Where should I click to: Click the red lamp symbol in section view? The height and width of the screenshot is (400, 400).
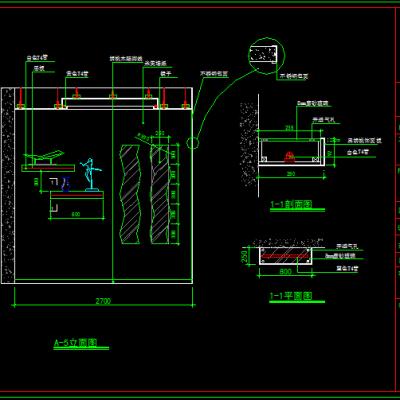289,156
